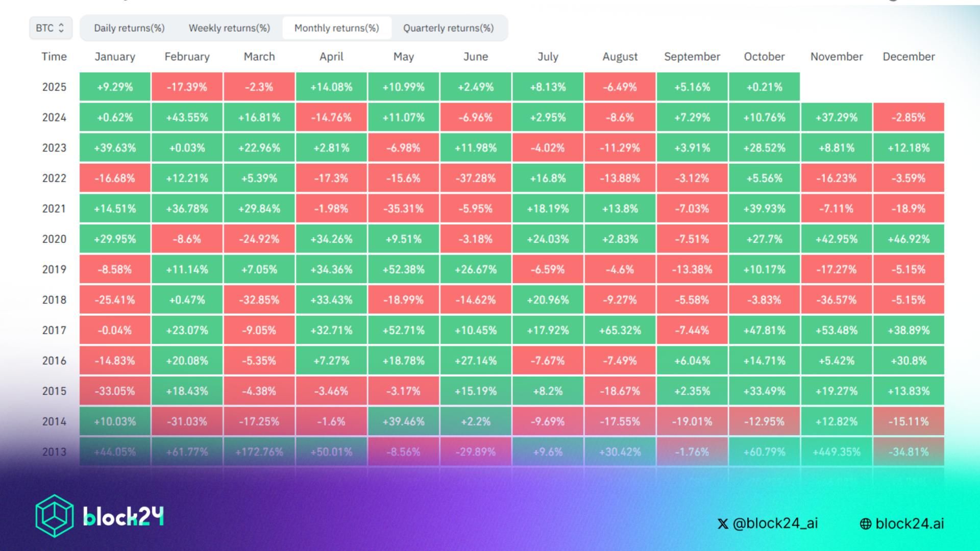The image size is (980, 551).
Task: Click the -33.05% January 2015 cell
Action: (x=114, y=391)
